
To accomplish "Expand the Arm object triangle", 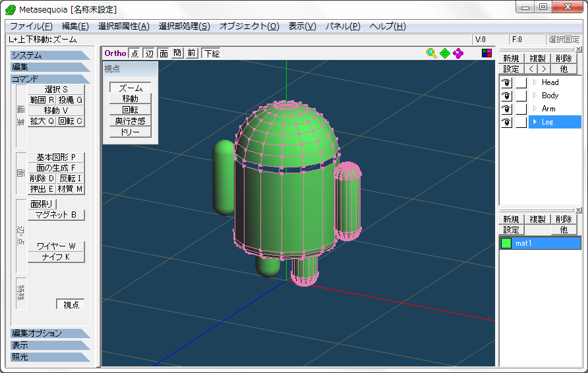I will coord(535,108).
